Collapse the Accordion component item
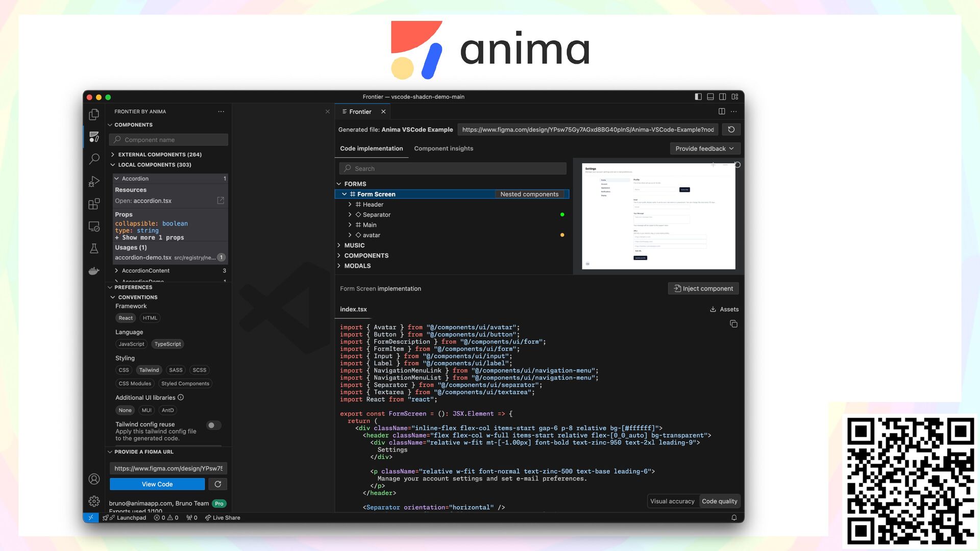The width and height of the screenshot is (980, 551). (x=170, y=179)
